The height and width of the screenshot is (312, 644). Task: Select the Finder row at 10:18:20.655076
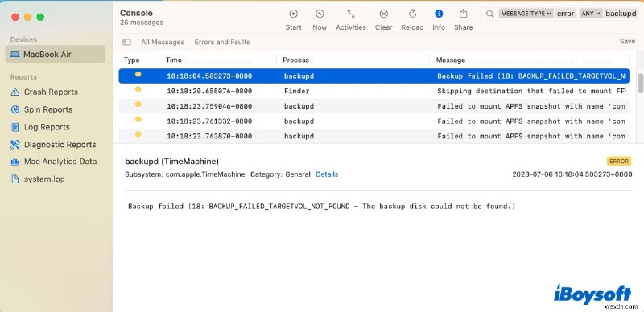(x=374, y=91)
